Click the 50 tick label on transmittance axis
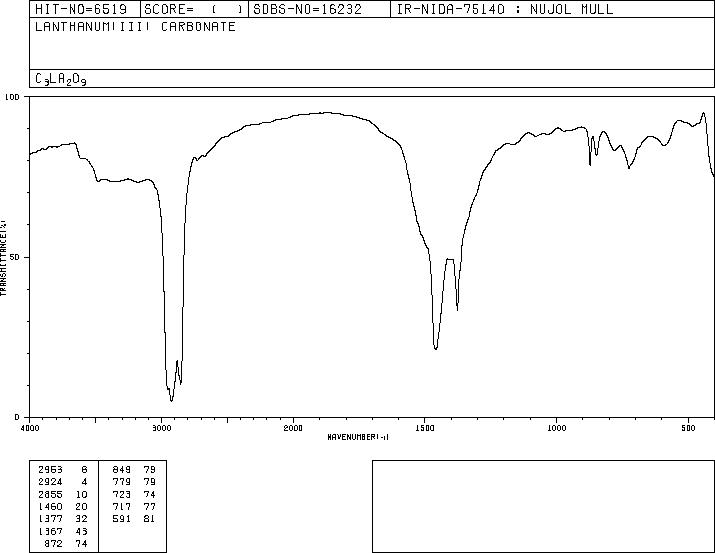Viewport: 715px width, 553px height. click(15, 257)
